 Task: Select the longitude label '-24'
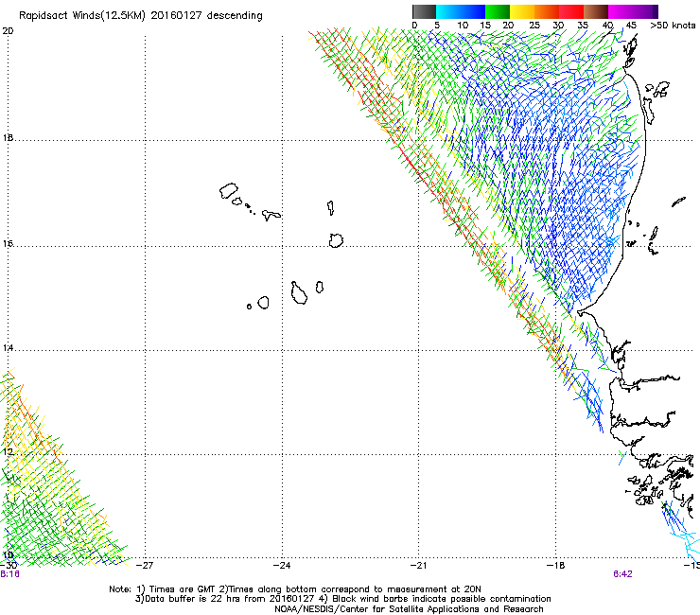(x=282, y=565)
